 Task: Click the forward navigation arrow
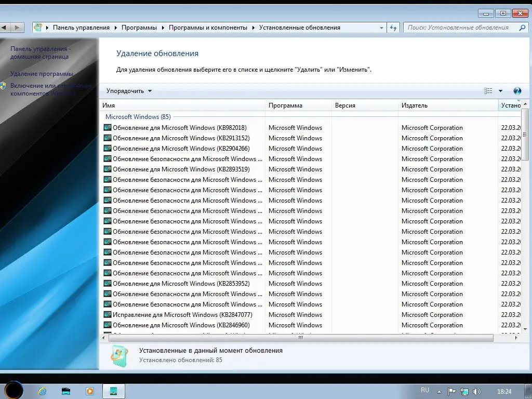18,28
